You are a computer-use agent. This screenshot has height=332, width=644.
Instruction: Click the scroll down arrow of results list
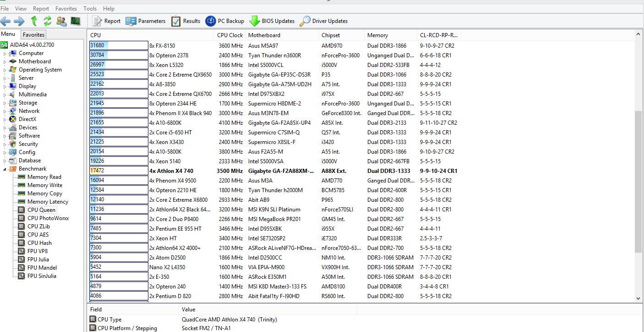click(639, 298)
